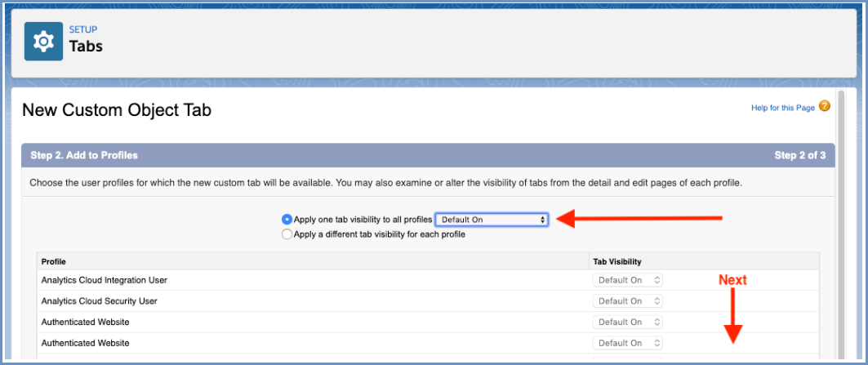Open the Default On visibility dropdown for all profiles
868x365 pixels.
click(x=492, y=220)
